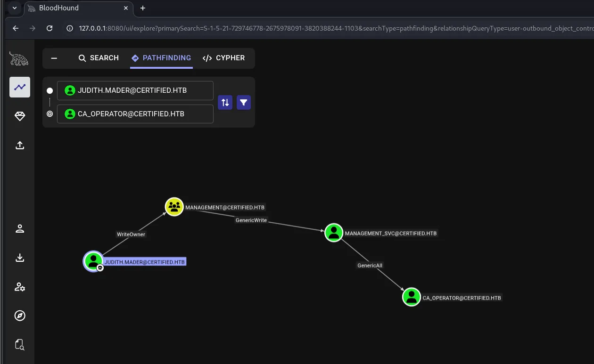
Task: Collapse the search panel with minus
Action: click(x=54, y=58)
